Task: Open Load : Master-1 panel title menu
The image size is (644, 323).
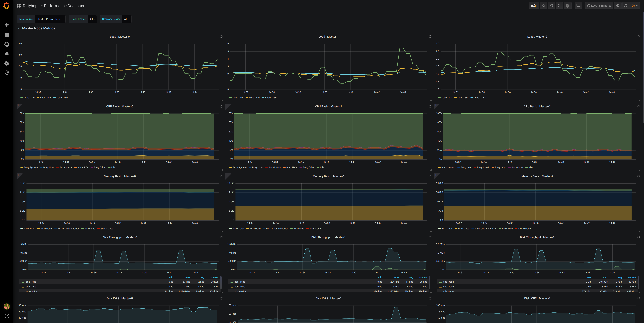Action: 328,37
